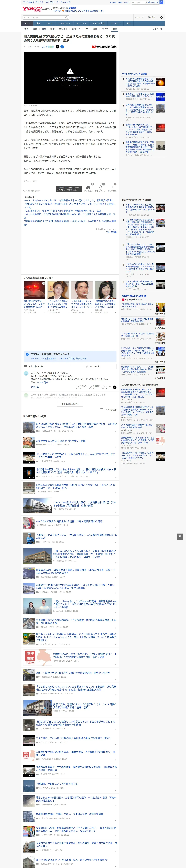Share first comment on X
The width and height of the screenshot is (186, 868).
point(114,387)
